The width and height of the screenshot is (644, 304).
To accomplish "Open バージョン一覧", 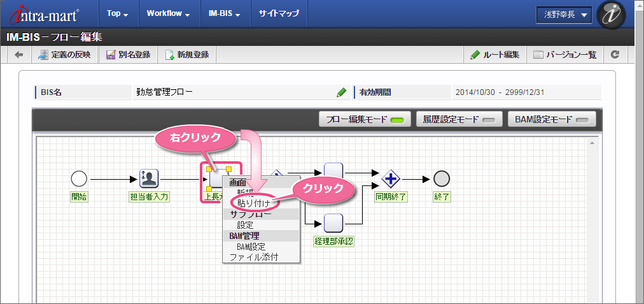I will click(x=565, y=55).
